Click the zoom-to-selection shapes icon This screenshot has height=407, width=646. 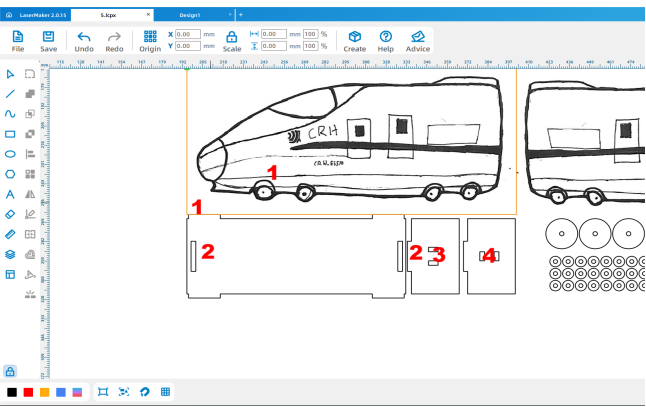click(124, 392)
